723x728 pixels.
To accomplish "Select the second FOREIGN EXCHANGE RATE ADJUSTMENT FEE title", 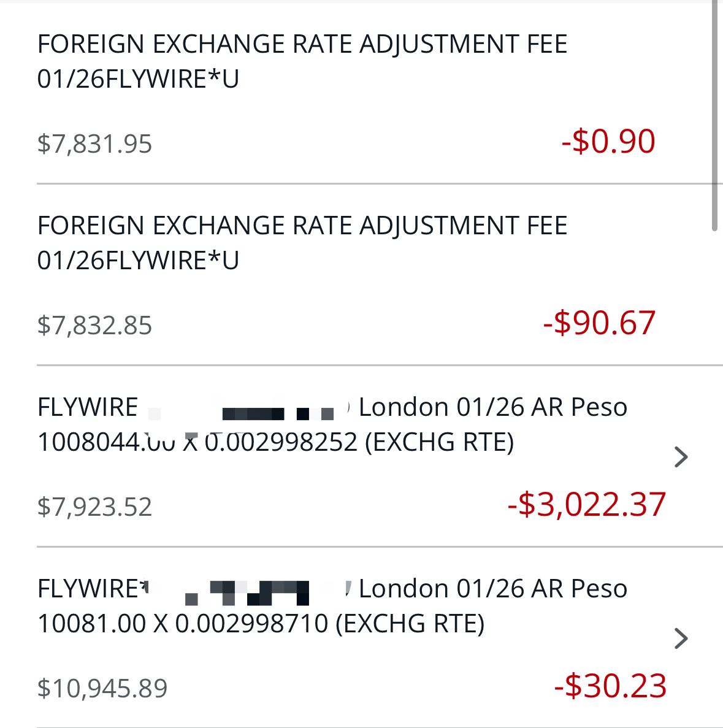I will pos(302,226).
